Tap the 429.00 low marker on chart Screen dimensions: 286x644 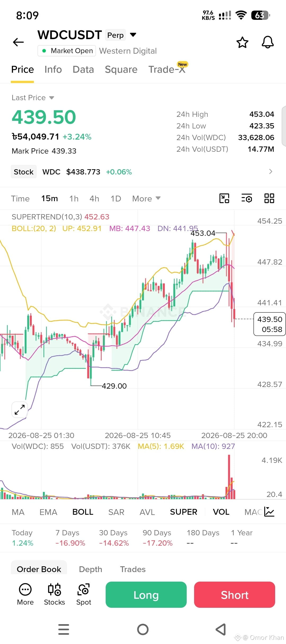pyautogui.click(x=114, y=386)
